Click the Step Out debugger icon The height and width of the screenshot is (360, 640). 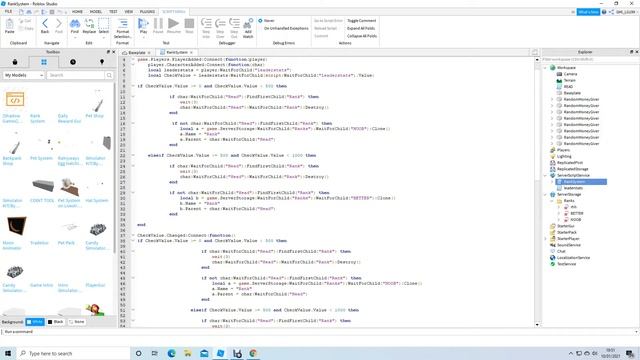coord(234,24)
